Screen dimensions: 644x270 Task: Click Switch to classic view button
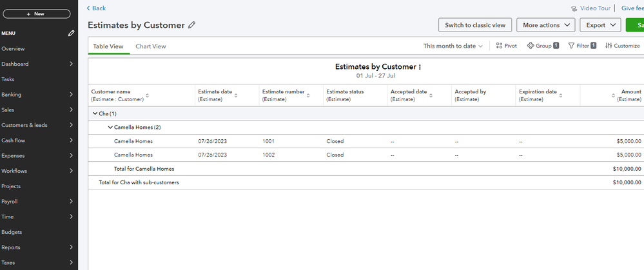coord(475,25)
